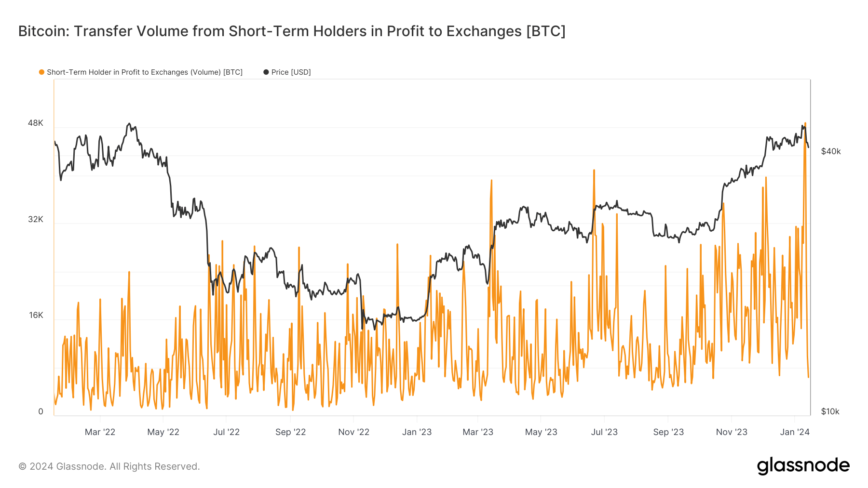The width and height of the screenshot is (868, 488).
Task: Click the black Price legend dot
Action: [266, 72]
